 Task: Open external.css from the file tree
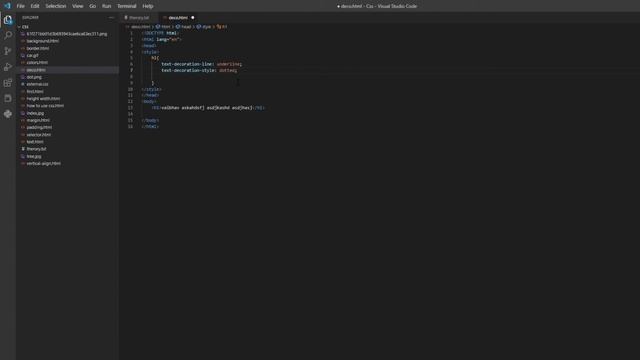point(37,84)
